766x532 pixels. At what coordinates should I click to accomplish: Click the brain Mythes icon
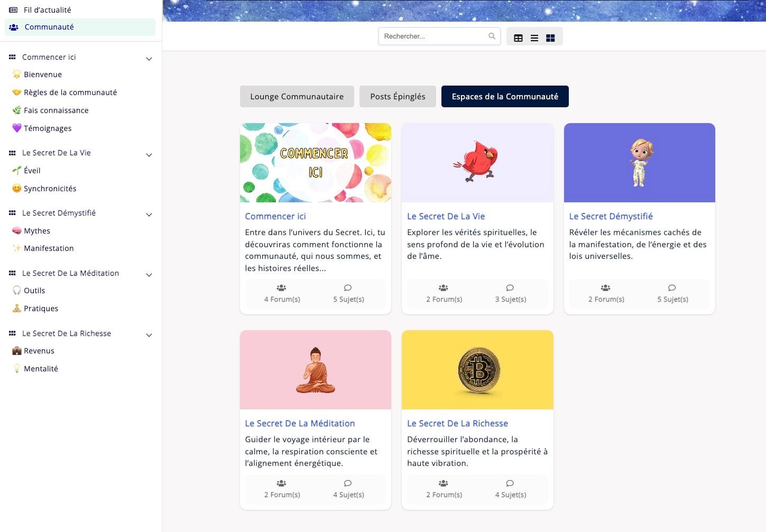(17, 231)
